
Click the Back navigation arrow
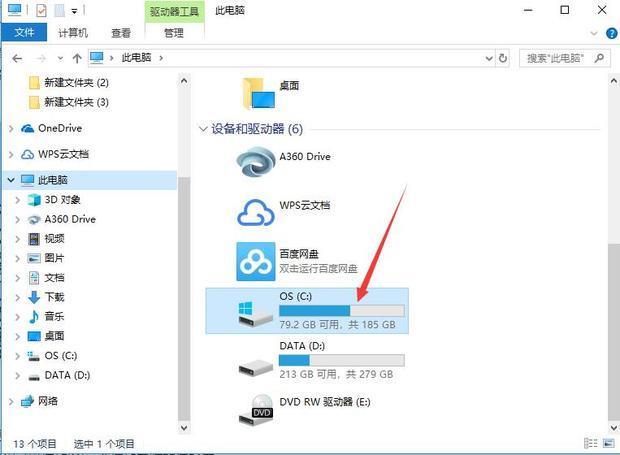17,58
